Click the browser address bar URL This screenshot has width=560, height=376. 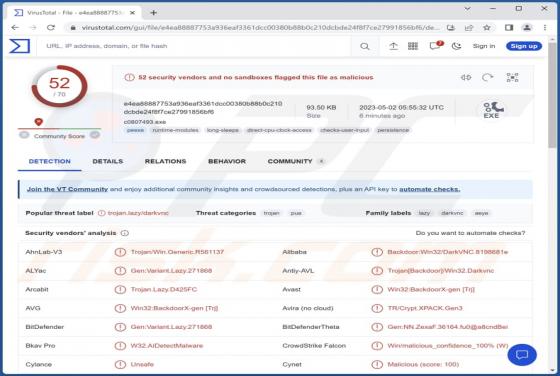pos(261,27)
